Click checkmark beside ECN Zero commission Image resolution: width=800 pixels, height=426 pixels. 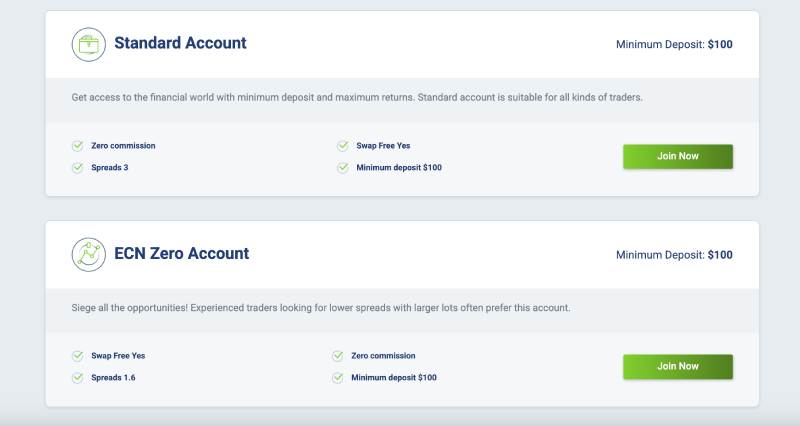[338, 356]
